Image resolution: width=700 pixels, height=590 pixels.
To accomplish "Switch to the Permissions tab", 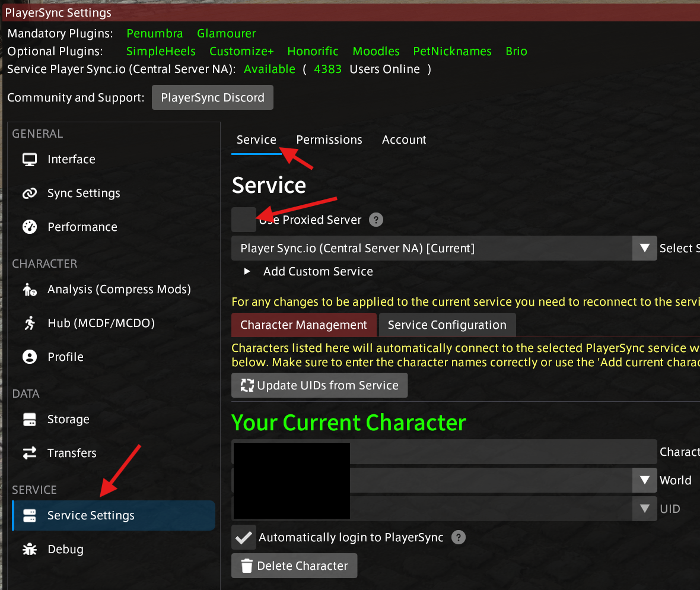I will click(x=329, y=140).
